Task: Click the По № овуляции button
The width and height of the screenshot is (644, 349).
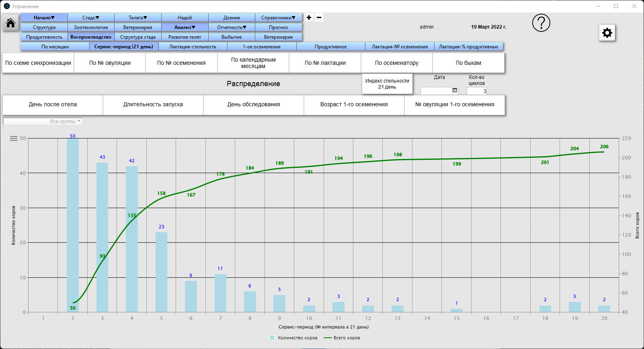Action: click(110, 63)
